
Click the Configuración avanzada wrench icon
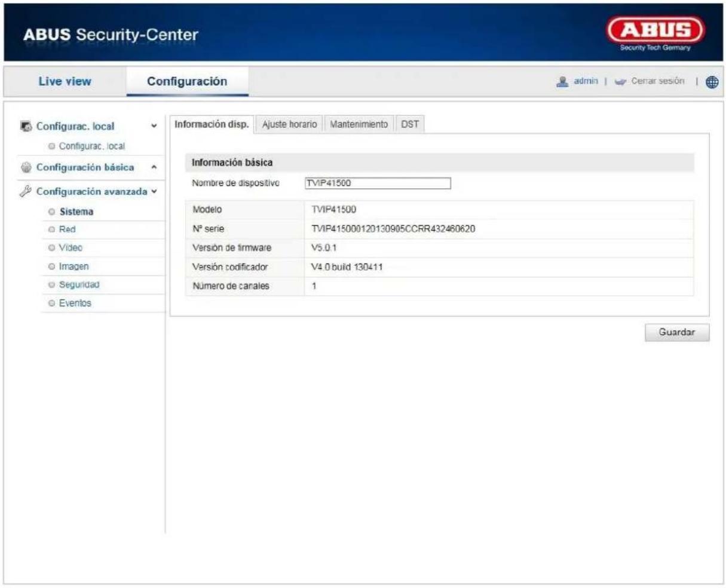[x=26, y=192]
